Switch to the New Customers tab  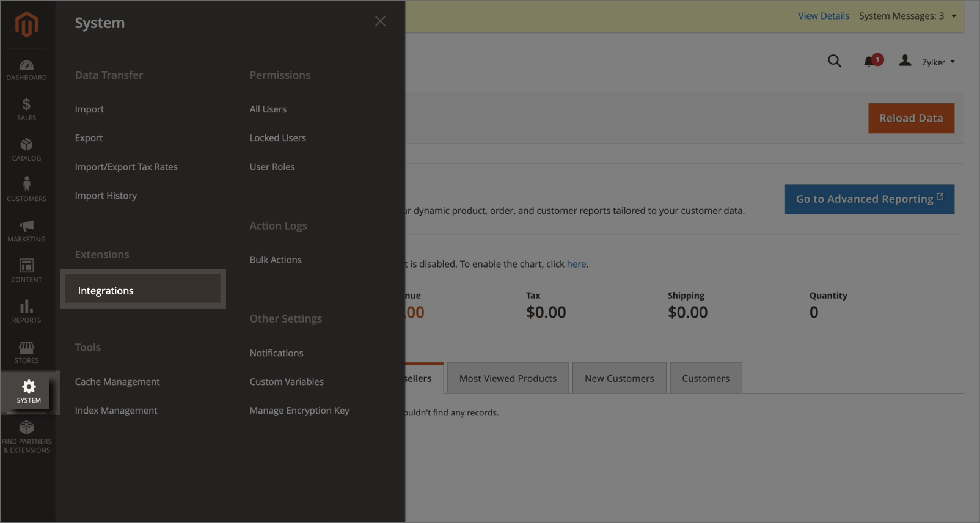tap(619, 379)
